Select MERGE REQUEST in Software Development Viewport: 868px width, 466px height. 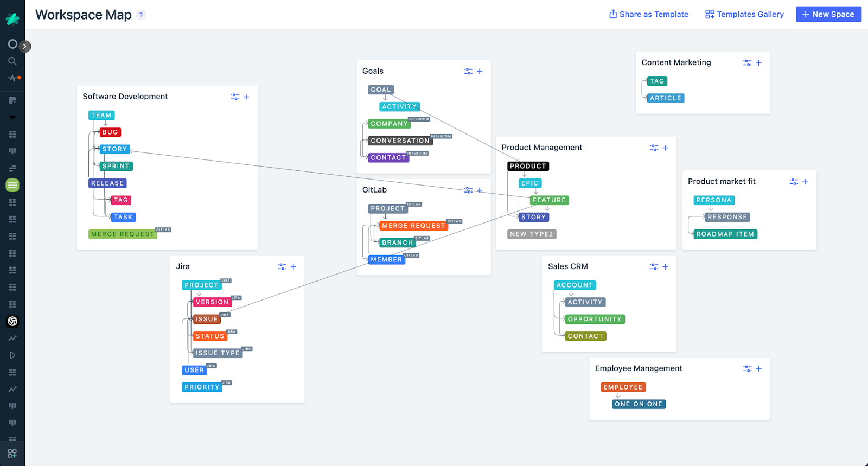[123, 234]
